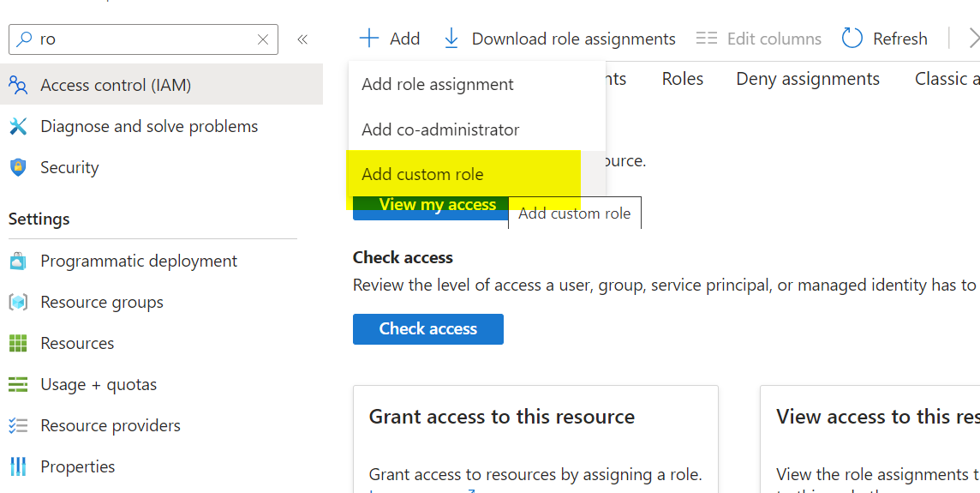This screenshot has height=493, width=980.
Task: Click the Resource providers checklist icon
Action: point(18,425)
